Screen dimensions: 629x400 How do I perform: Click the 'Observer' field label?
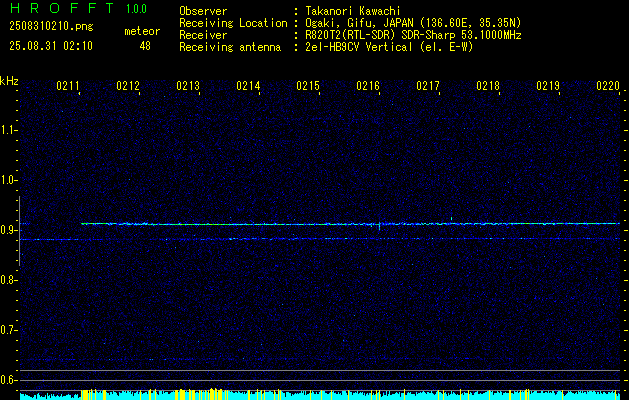(203, 11)
